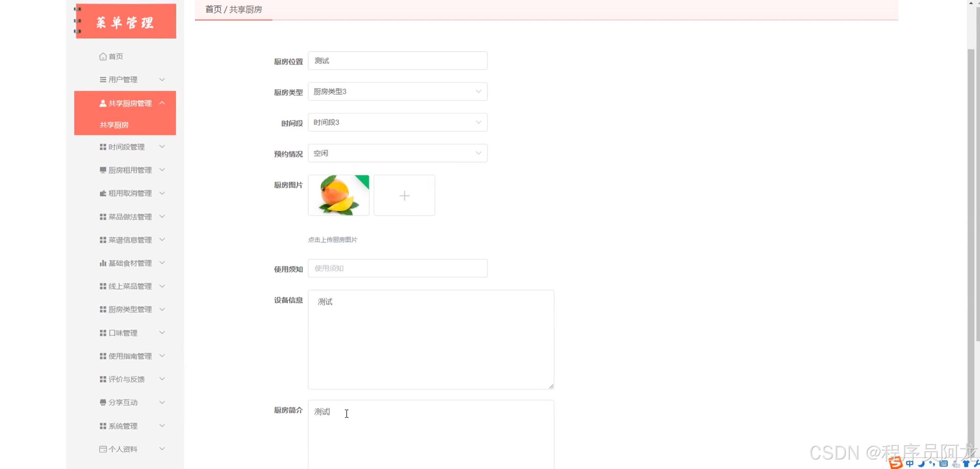Click the plus icon to upload kitchen image
This screenshot has width=980, height=469.
(404, 196)
